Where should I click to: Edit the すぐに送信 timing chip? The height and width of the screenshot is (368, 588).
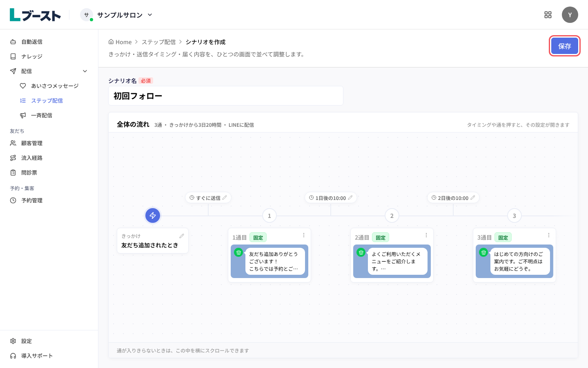[x=208, y=198]
